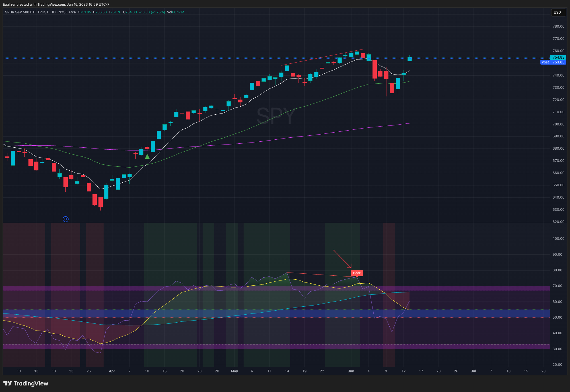This screenshot has height=392, width=570.
Task: Click the green up-triangle signal marker
Action: [x=147, y=156]
